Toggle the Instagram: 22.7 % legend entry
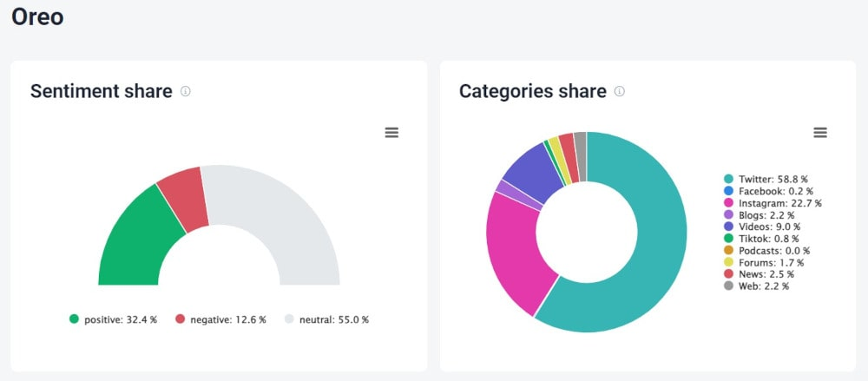 [773, 203]
